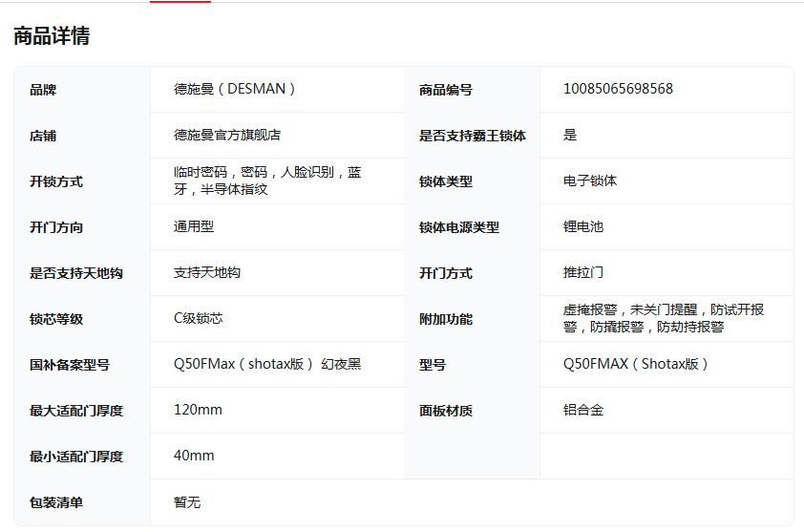Click the packing list value 暂无
The width and height of the screenshot is (804, 532).
click(x=187, y=502)
